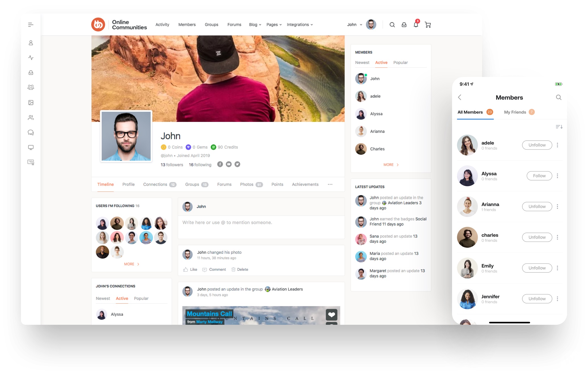588x374 pixels.
Task: Open the shopping cart icon
Action: coord(428,25)
